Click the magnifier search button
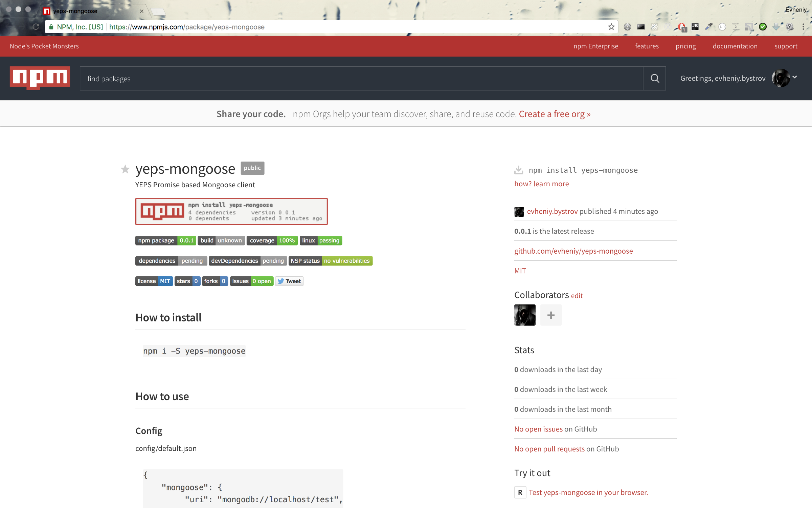This screenshot has height=508, width=812. tap(655, 79)
